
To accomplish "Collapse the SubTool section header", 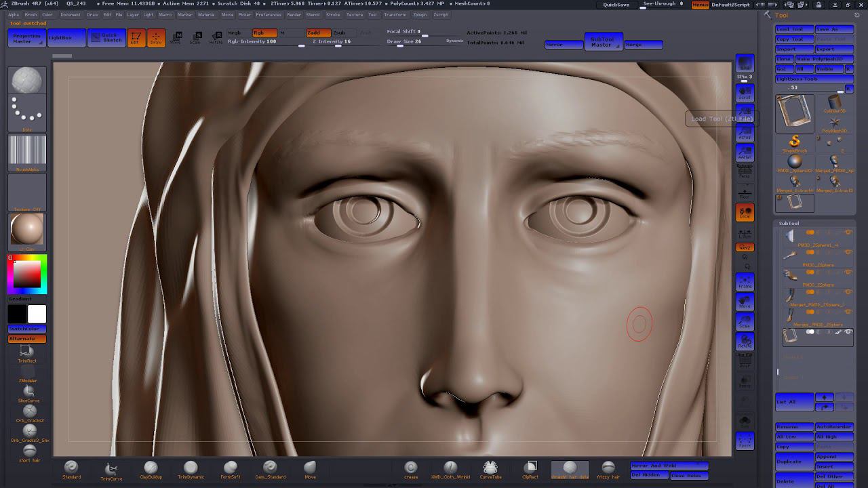I will 789,223.
